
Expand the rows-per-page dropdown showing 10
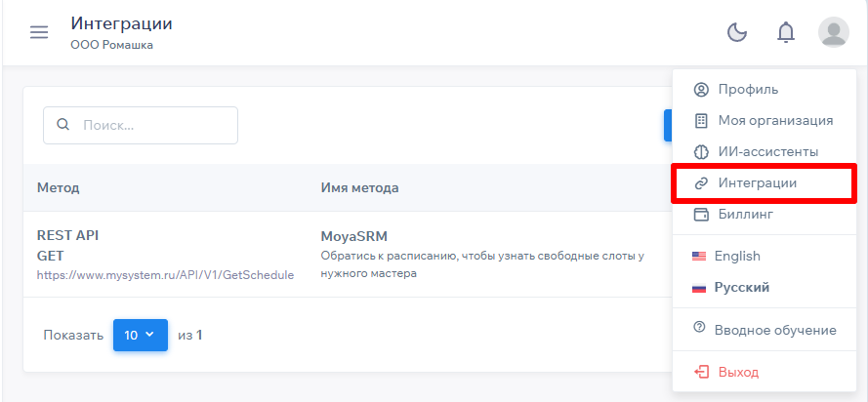coord(140,335)
